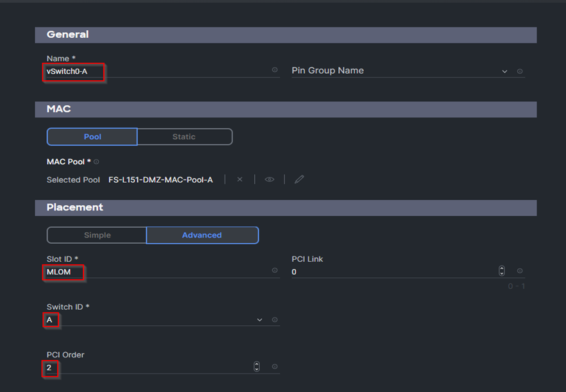Remove FS-L151-DMZ-MAC-Pool-A using the X icon
Image resolution: width=566 pixels, height=392 pixels.
[239, 179]
